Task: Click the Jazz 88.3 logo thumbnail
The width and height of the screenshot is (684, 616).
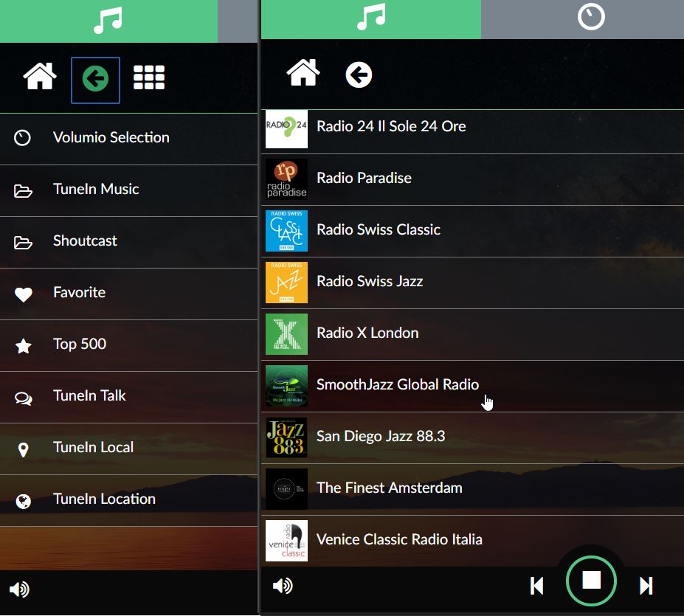Action: point(286,437)
